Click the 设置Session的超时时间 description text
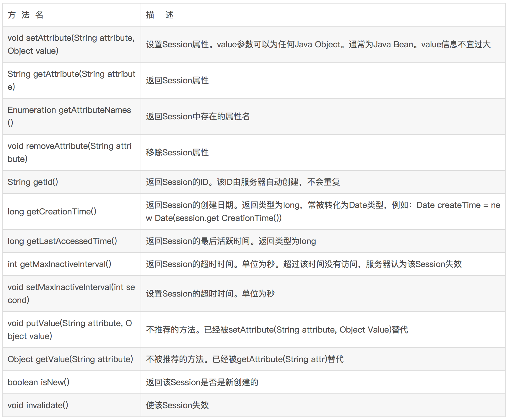Image resolution: width=508 pixels, height=420 pixels. pos(210,294)
